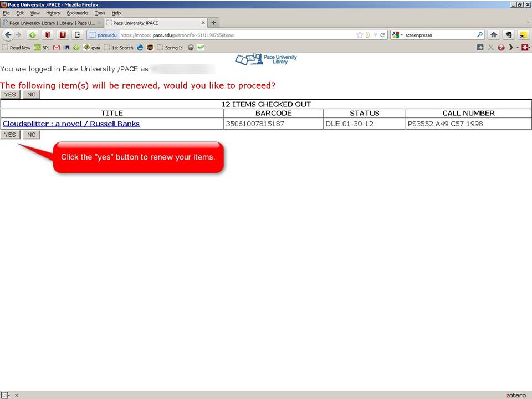Click the green checkmark bookmark icon
This screenshot has width=532, height=399.
pyautogui.click(x=201, y=48)
